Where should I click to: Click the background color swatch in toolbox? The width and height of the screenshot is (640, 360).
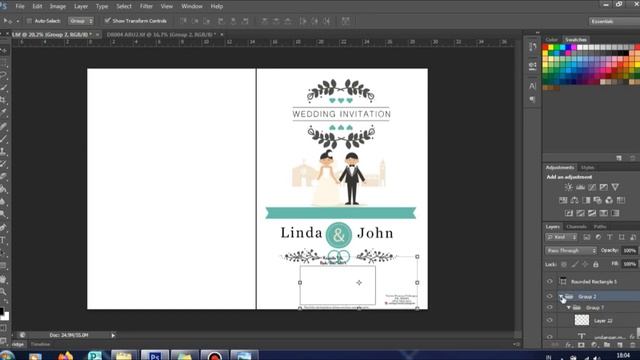pyautogui.click(x=5, y=316)
